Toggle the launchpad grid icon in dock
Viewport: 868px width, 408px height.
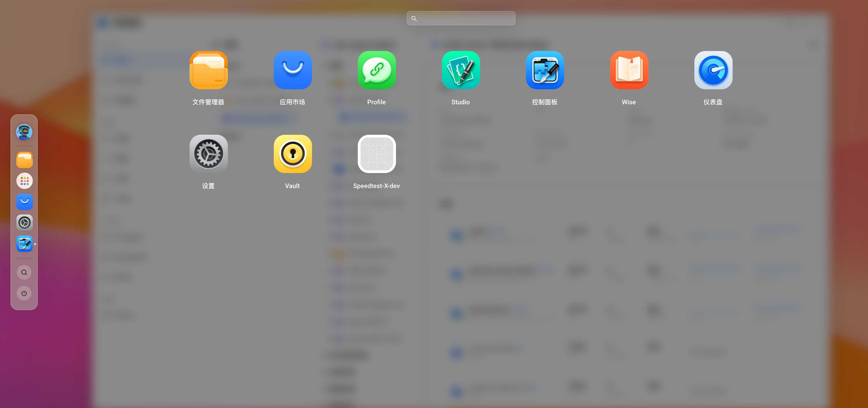pos(24,181)
